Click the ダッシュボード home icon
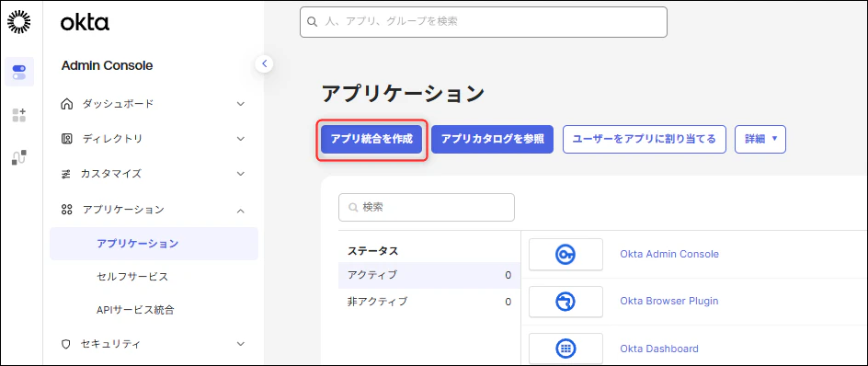This screenshot has width=868, height=366. point(66,104)
